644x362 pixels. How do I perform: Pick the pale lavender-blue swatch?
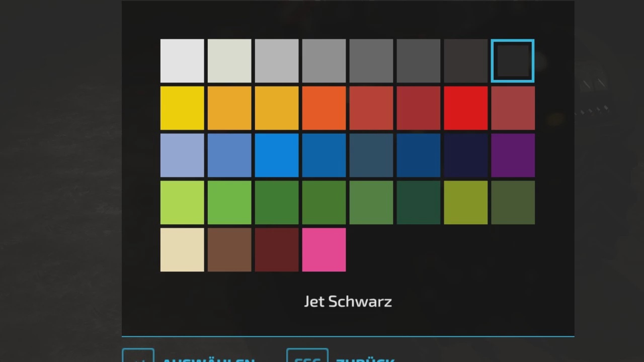[x=182, y=155]
